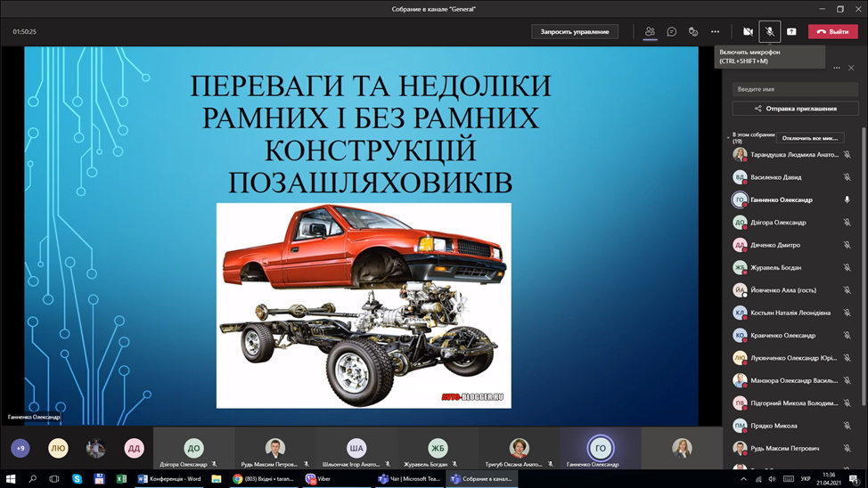The image size is (868, 488).
Task: Select Тригуб Оксана video tile
Action: (x=519, y=448)
